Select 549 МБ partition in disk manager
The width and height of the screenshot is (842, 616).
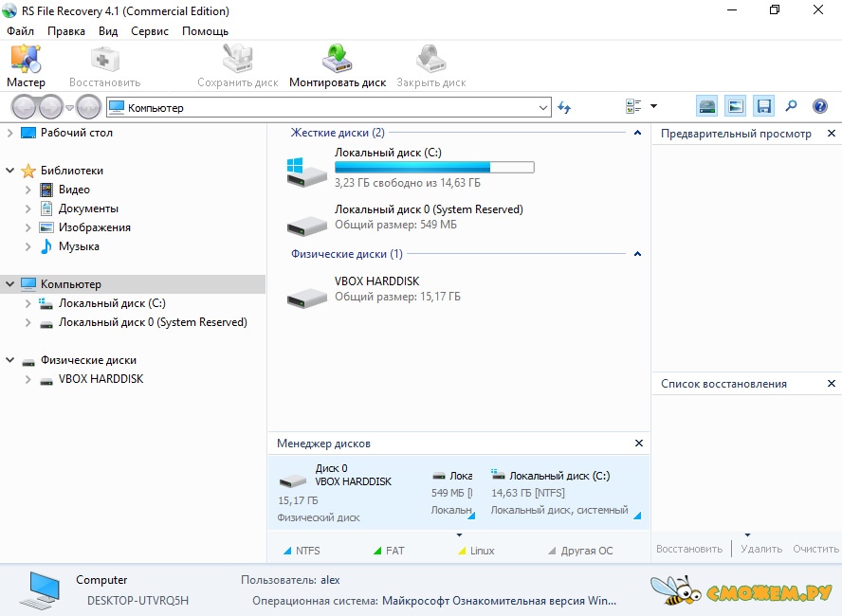point(452,493)
